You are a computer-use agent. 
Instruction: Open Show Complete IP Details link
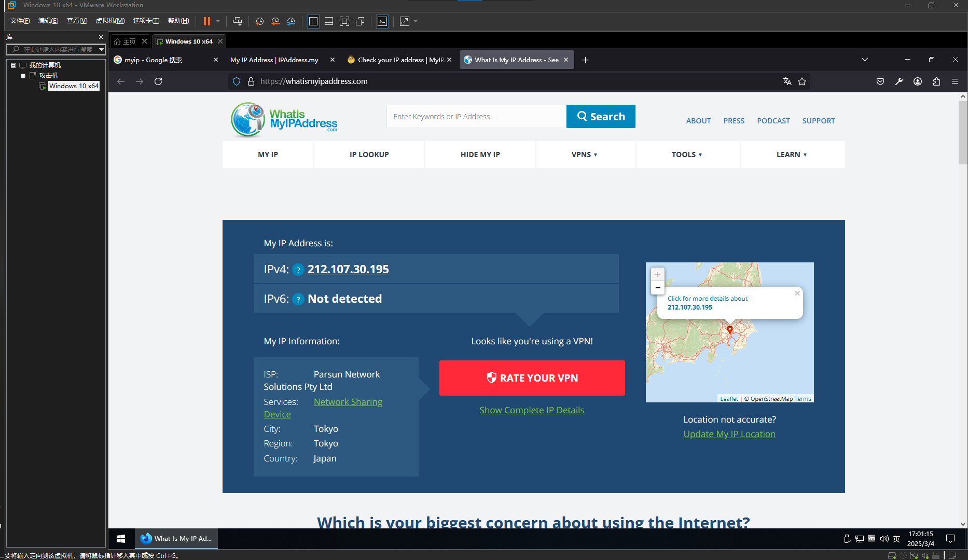click(532, 410)
